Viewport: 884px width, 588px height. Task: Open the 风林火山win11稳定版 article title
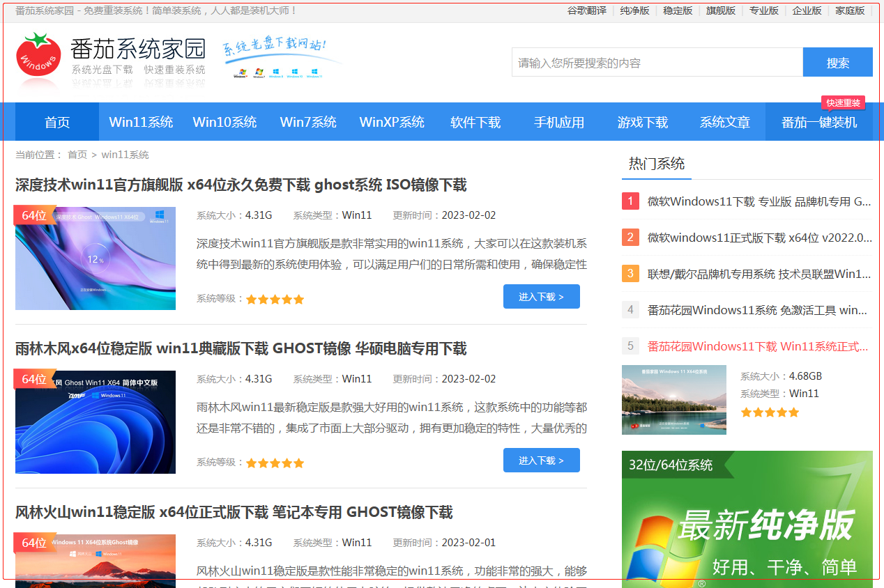pos(234,512)
